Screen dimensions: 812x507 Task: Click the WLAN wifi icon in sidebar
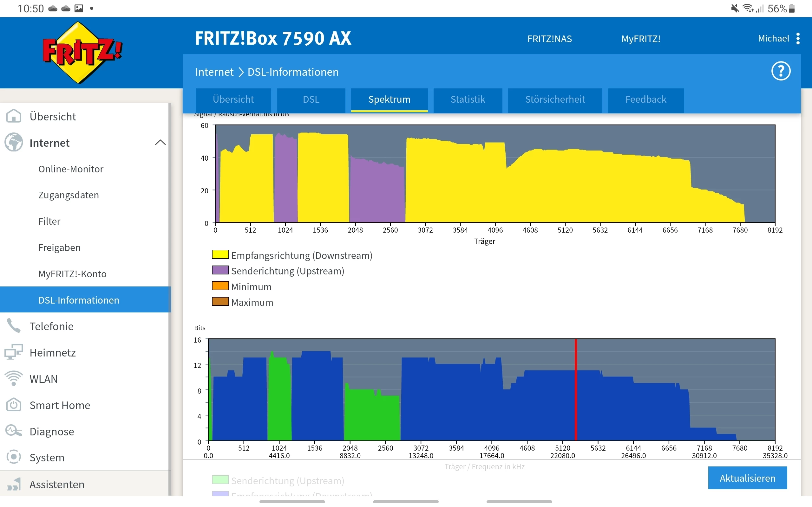click(x=14, y=378)
